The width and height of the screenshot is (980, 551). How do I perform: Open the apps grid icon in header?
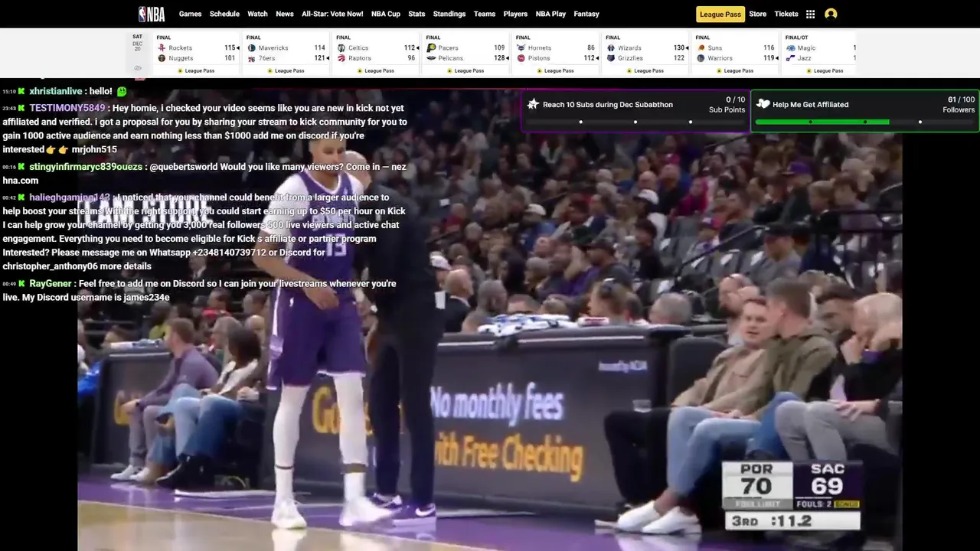tap(810, 14)
